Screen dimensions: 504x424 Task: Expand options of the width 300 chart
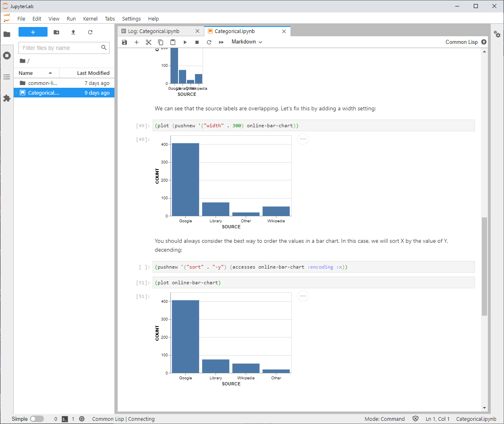pos(303,139)
